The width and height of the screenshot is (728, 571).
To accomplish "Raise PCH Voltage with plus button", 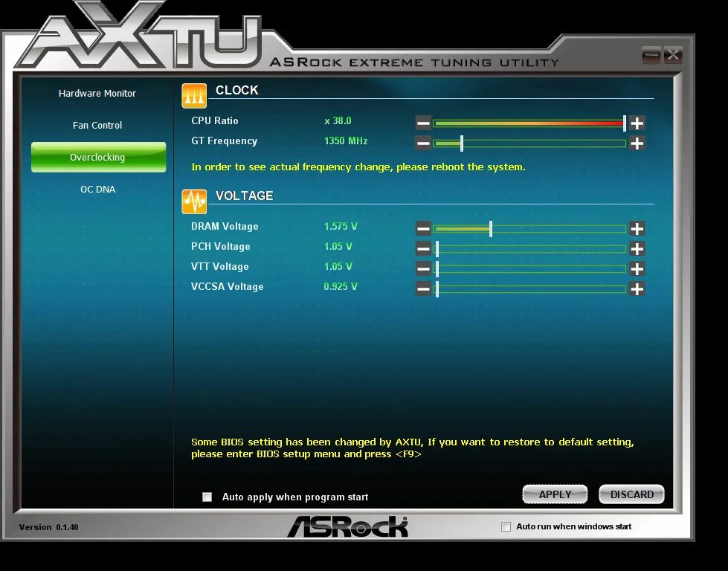I will 637,249.
